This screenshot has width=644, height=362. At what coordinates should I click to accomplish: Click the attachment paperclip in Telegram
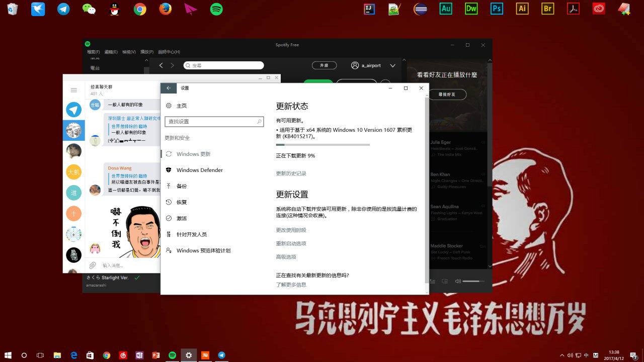[x=93, y=265]
